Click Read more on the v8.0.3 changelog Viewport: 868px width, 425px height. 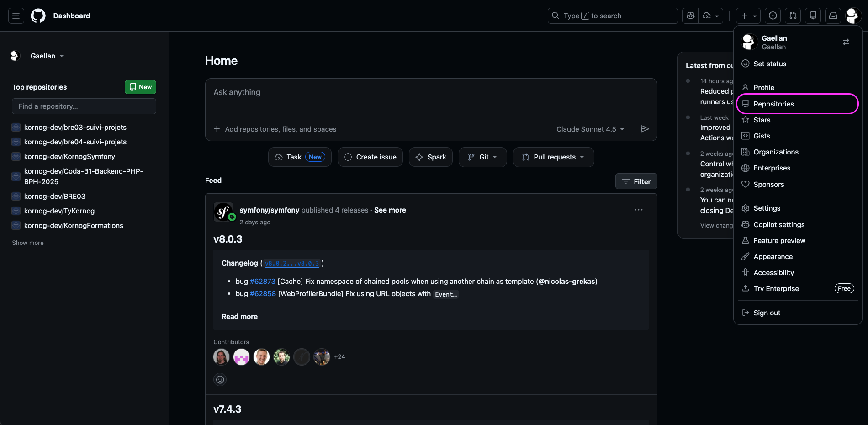[239, 316]
